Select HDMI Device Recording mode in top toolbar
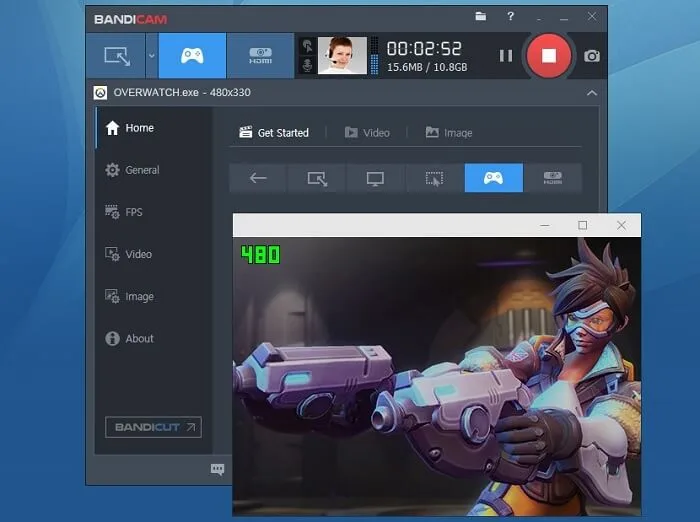700x522 pixels. (x=260, y=56)
